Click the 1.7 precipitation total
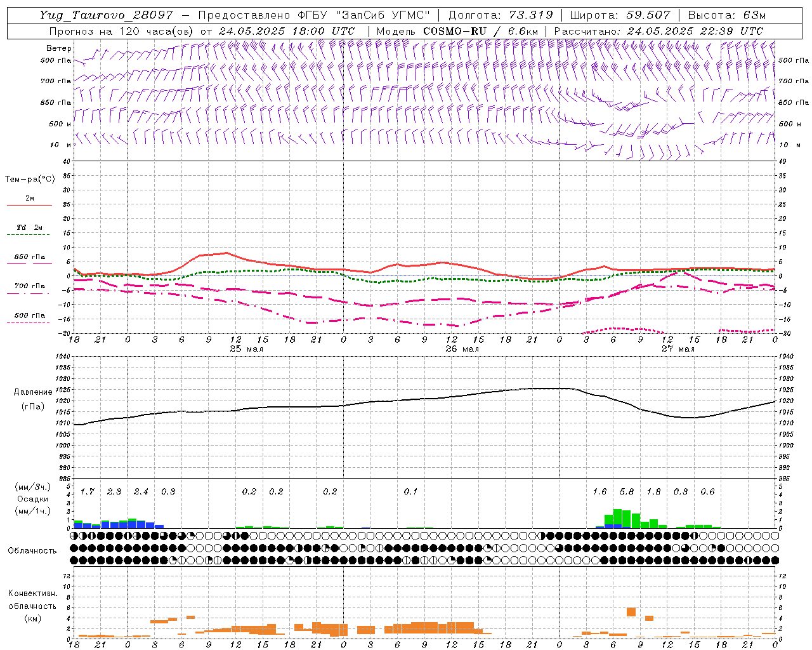This screenshot has height=650, width=812. point(87,491)
